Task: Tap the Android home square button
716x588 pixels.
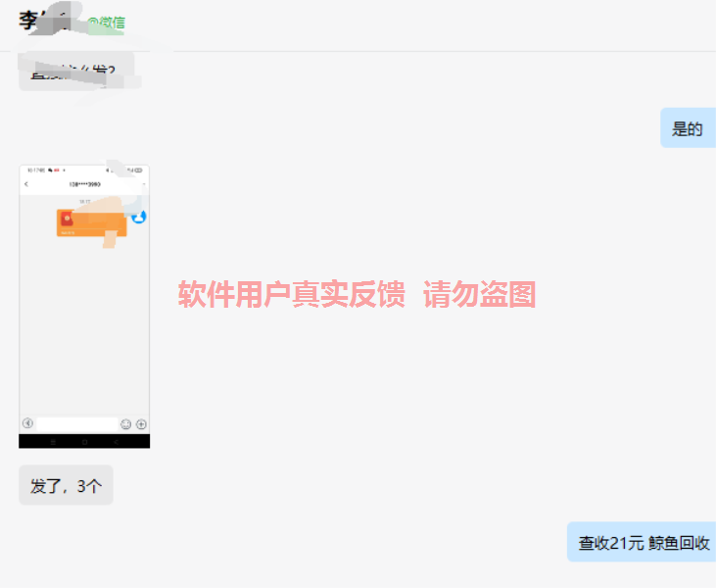Action: click(x=84, y=442)
